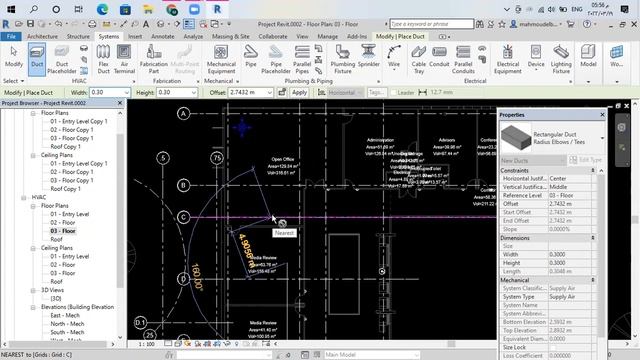Collapse the Constraints section
Viewport: 640px width, 360px height.
pyautogui.click(x=593, y=170)
